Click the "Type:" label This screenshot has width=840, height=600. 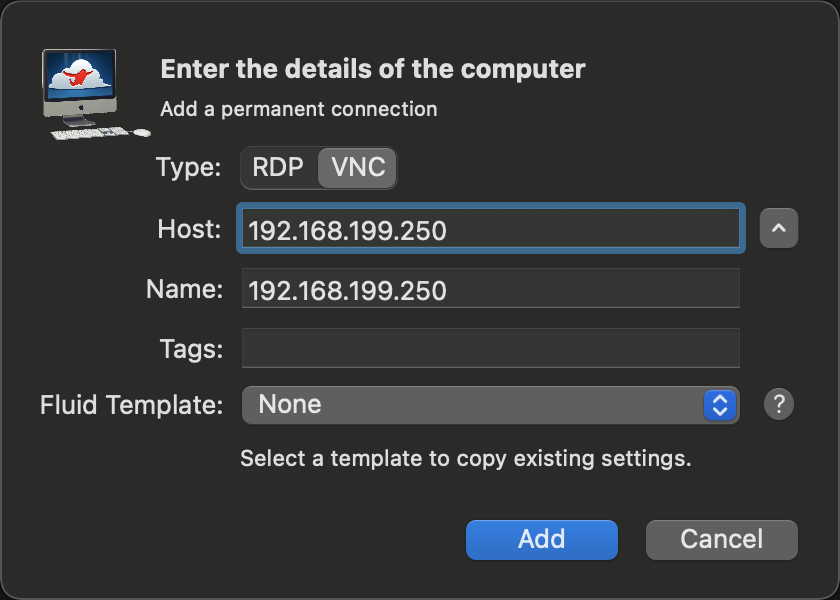click(x=188, y=168)
